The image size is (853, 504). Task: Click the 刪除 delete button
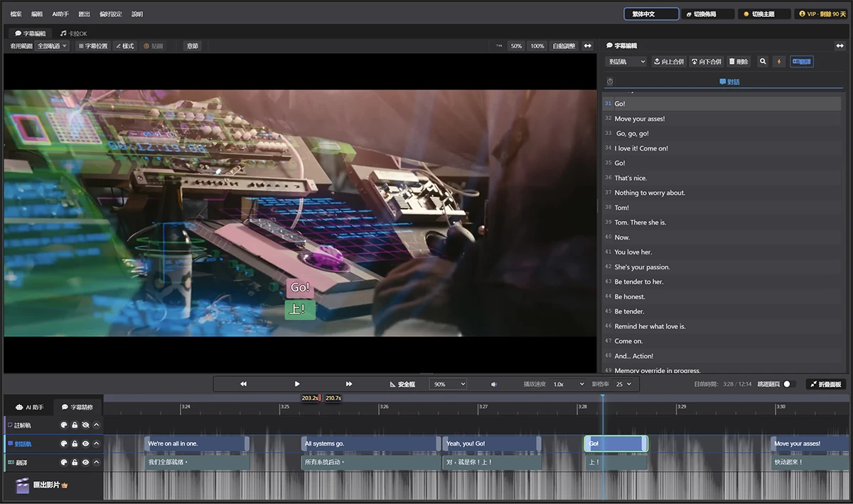[739, 62]
